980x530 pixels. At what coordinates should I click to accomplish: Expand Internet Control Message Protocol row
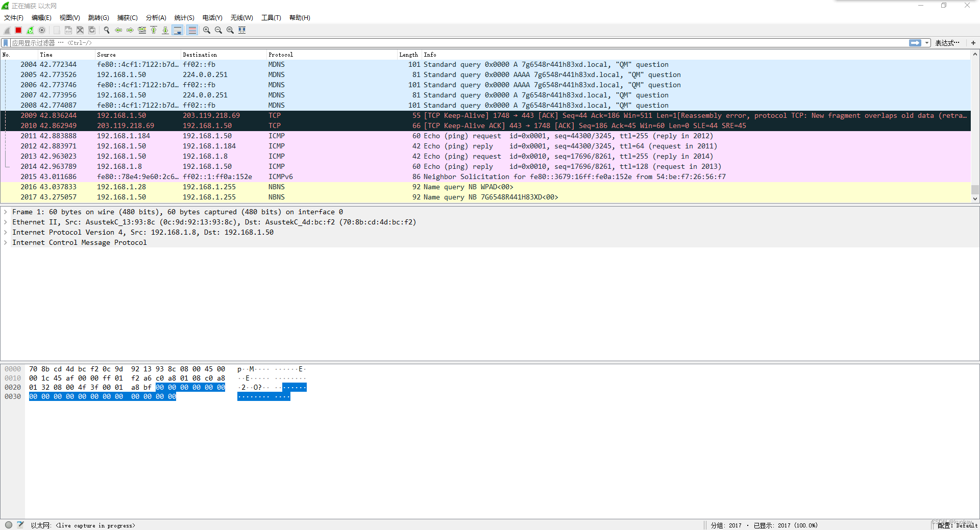pos(6,243)
